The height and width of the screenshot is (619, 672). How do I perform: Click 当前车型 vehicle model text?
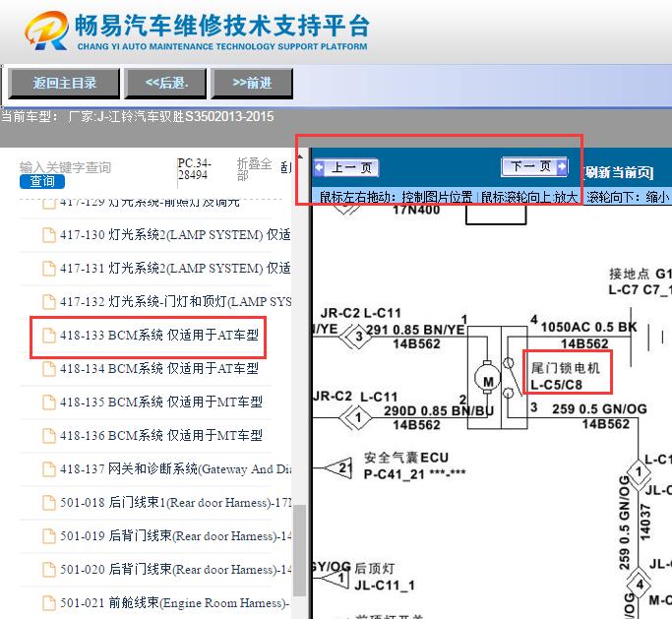tap(137, 116)
